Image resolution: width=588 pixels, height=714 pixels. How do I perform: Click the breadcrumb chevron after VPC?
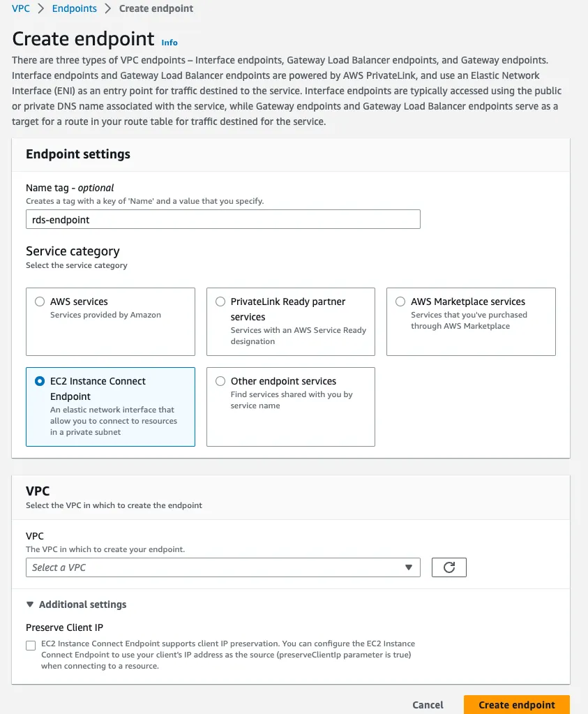[x=41, y=9]
